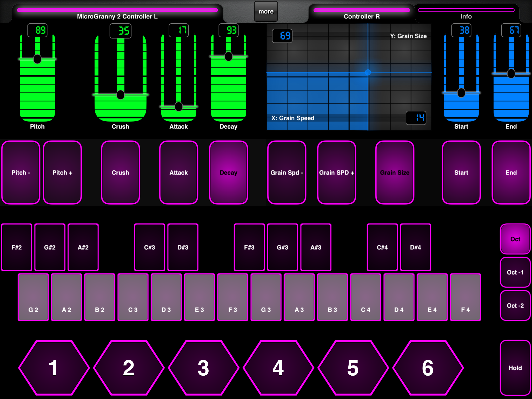Click the Crush slider handle

pyautogui.click(x=121, y=95)
